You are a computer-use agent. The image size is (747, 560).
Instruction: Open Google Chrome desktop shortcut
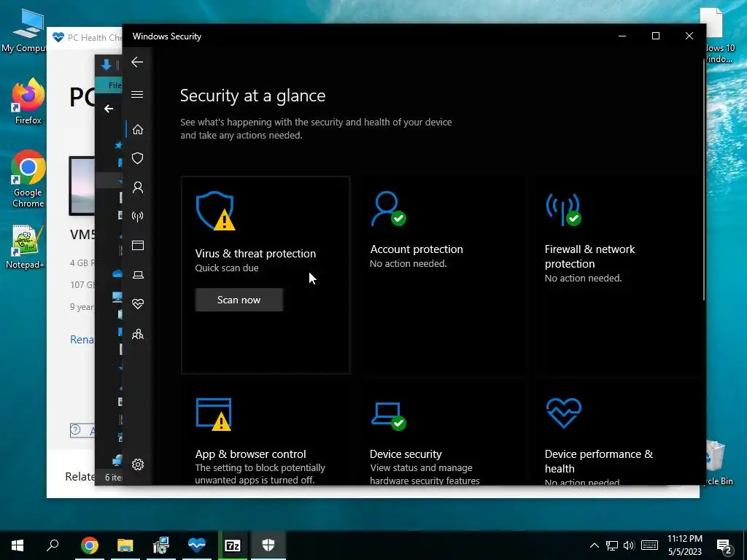[28, 179]
